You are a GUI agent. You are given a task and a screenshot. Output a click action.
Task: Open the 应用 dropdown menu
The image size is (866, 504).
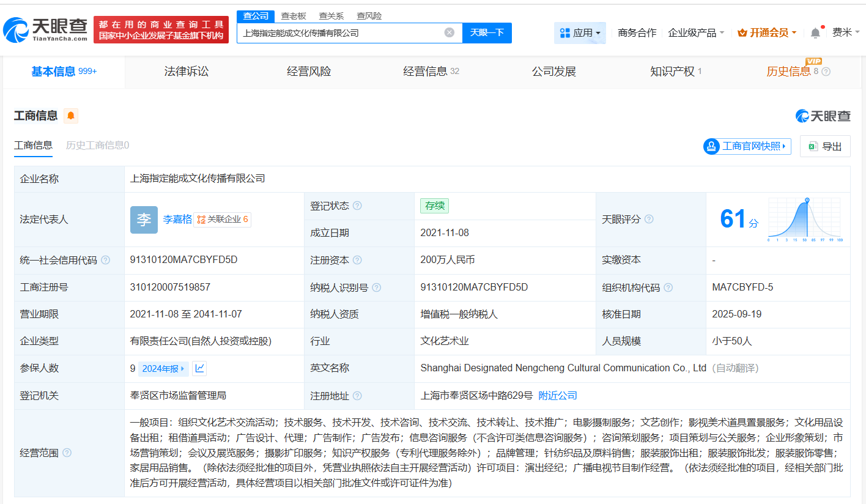tap(580, 32)
